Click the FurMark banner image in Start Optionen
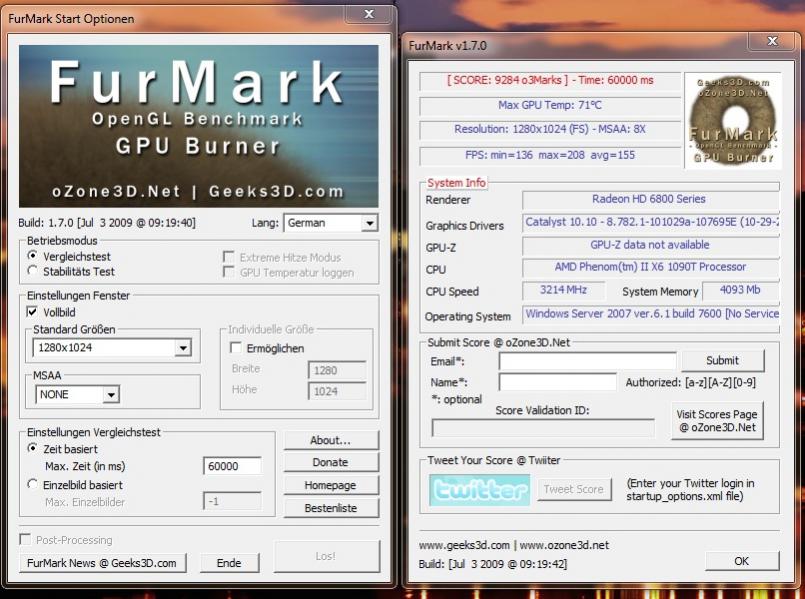 click(x=199, y=126)
